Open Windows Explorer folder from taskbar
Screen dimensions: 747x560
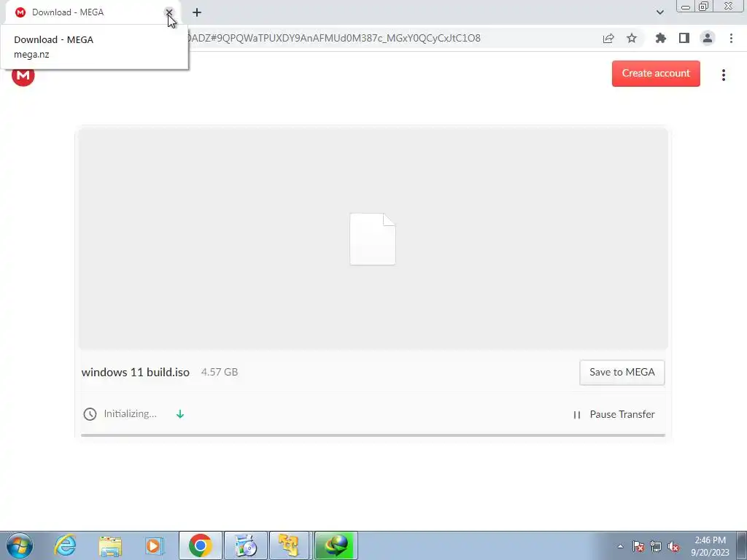110,546
